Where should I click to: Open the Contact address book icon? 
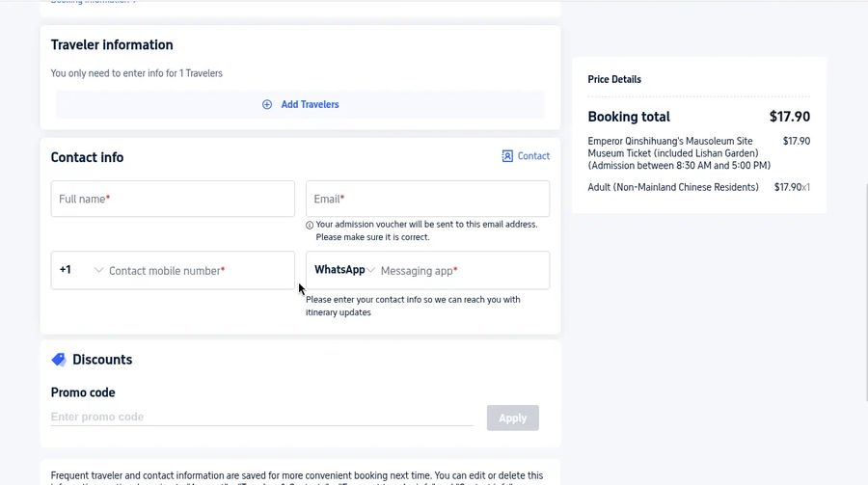507,156
